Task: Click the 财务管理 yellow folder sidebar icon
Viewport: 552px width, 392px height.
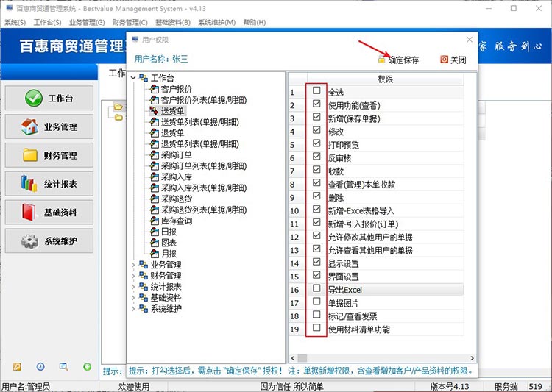Action: [x=30, y=155]
